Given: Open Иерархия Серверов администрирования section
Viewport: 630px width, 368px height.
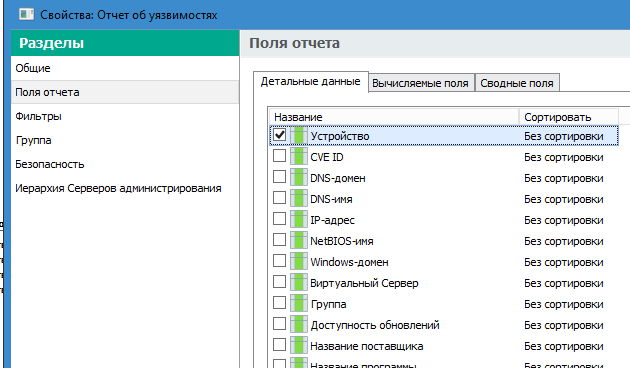Looking at the screenshot, I should 125,188.
